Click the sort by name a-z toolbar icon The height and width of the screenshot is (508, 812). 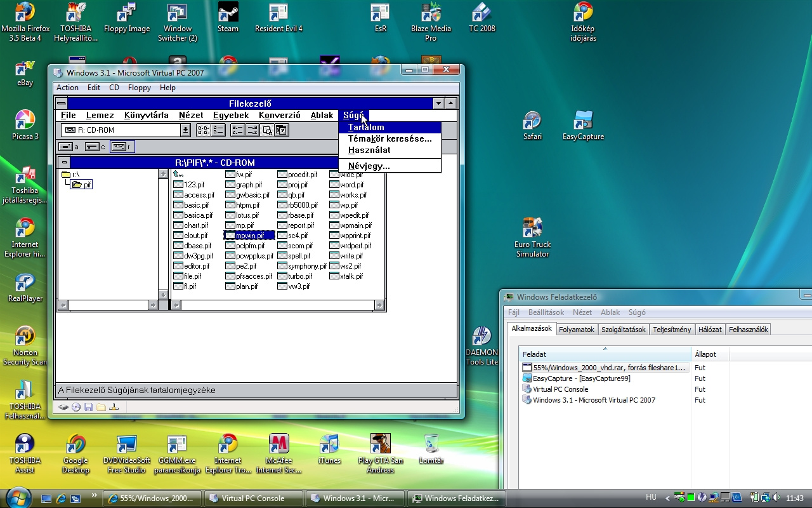click(237, 130)
